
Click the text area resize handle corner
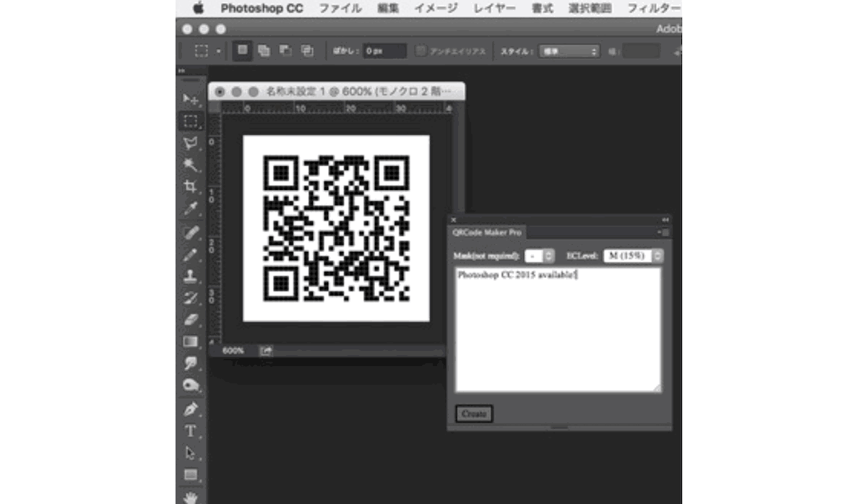pos(657,388)
